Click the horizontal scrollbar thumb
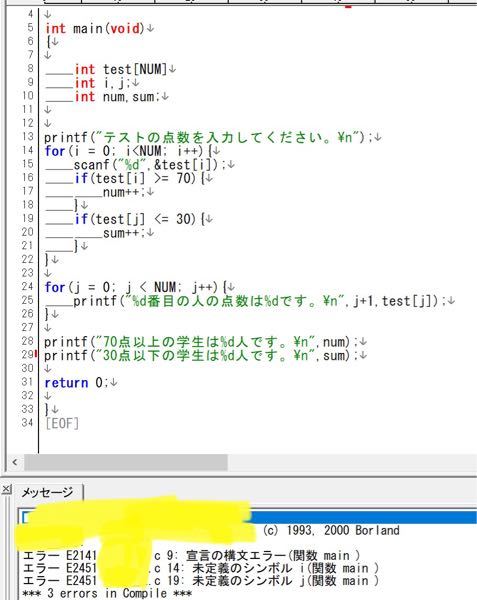477x600 pixels. coord(126,462)
